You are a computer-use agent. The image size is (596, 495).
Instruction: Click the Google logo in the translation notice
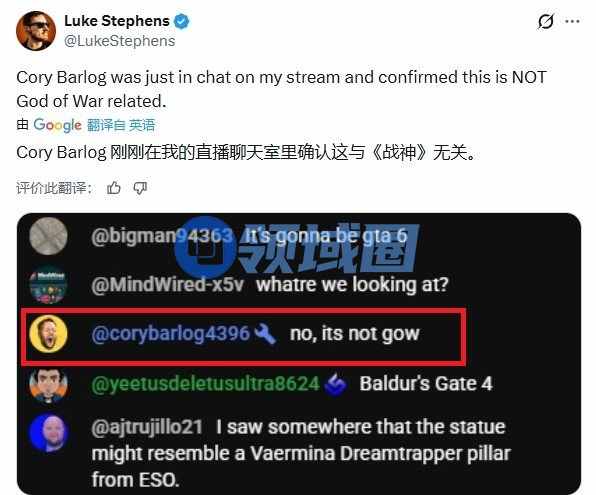pos(57,125)
